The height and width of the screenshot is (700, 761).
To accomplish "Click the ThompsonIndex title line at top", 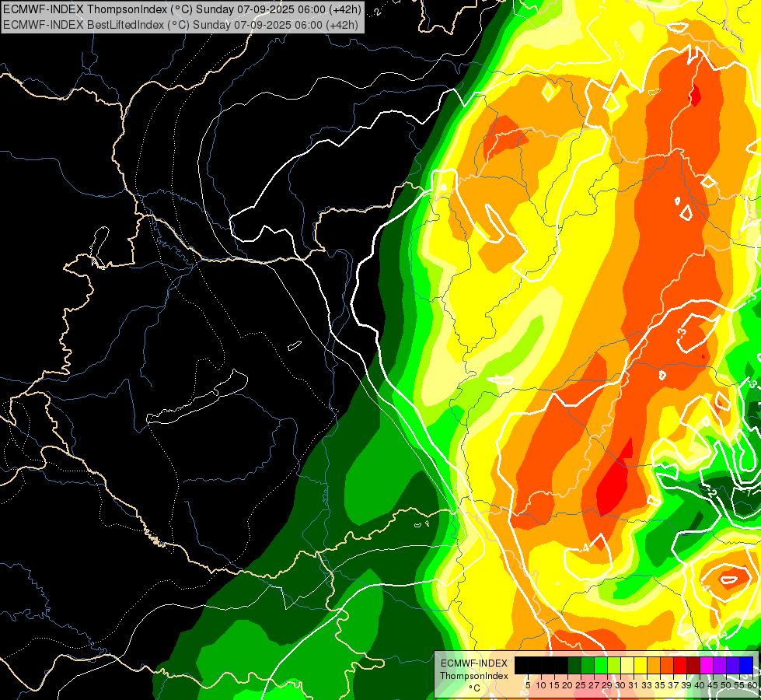I will tap(182, 9).
